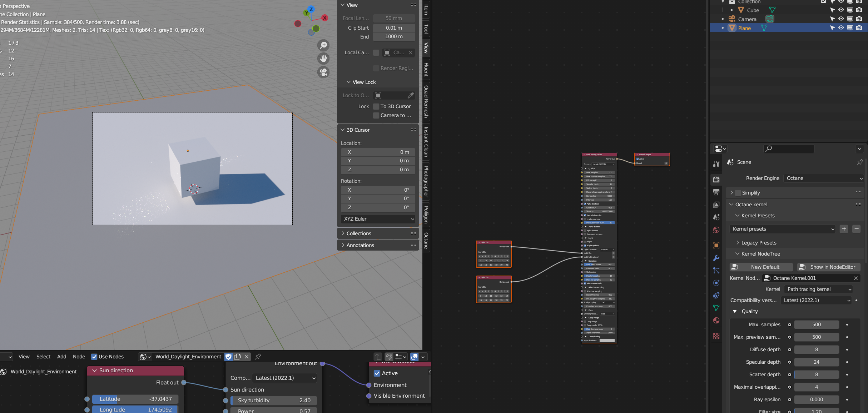Uncheck the Use Nodes checkbox
Screen dimensions: 868x413
(94, 357)
